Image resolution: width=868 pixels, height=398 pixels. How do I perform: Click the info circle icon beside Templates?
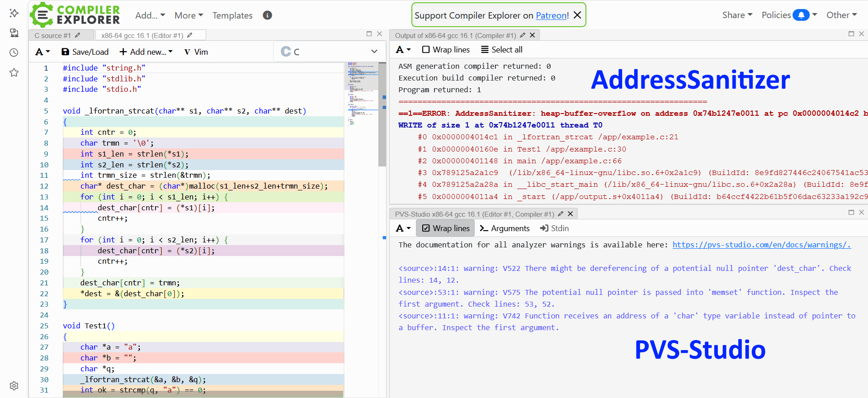pos(268,15)
